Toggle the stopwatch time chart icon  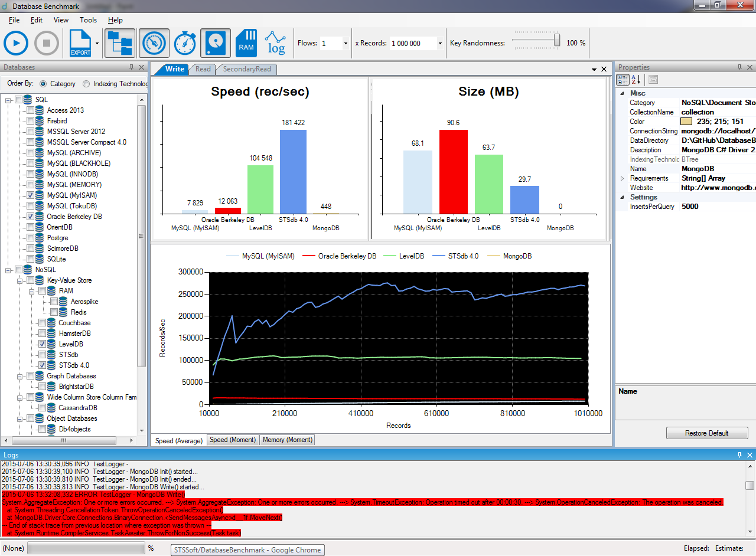point(185,43)
